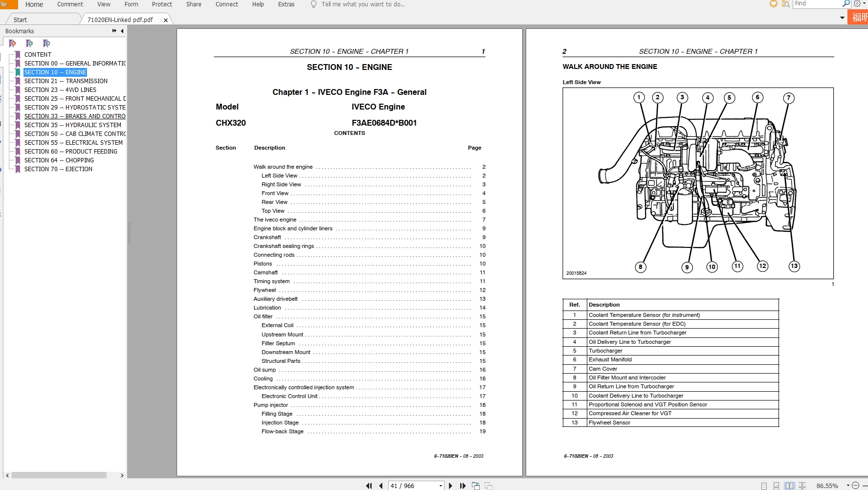Click the bookmarks horizontal scrollbar thumb
868x490 pixels.
(x=59, y=475)
